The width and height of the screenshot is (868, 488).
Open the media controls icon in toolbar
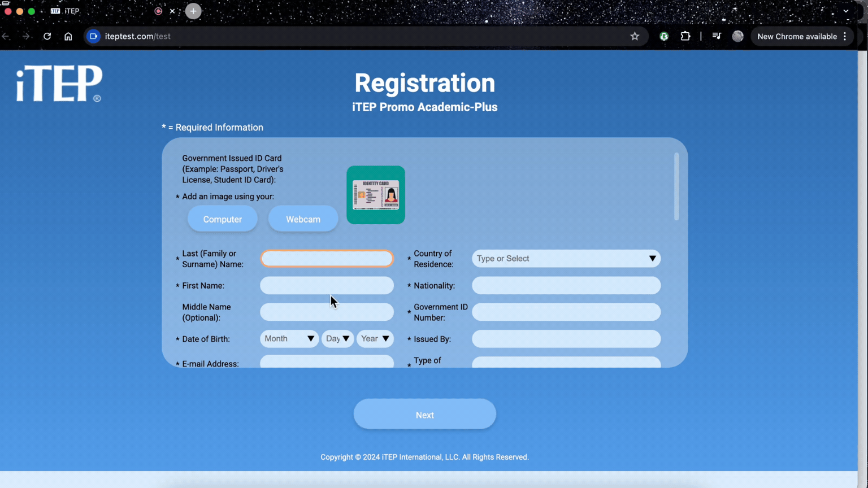click(x=717, y=36)
